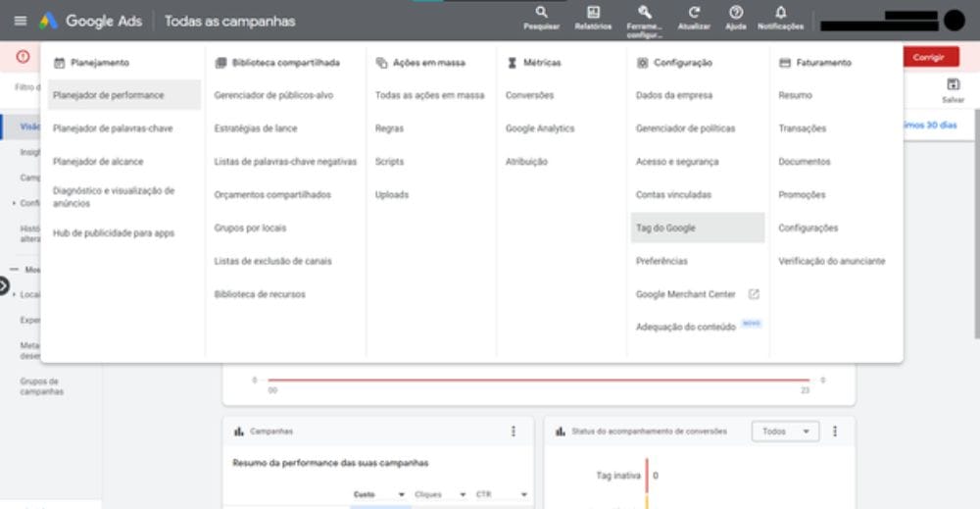Click the Faturamento card icon
This screenshot has height=509, width=980.
(x=785, y=63)
